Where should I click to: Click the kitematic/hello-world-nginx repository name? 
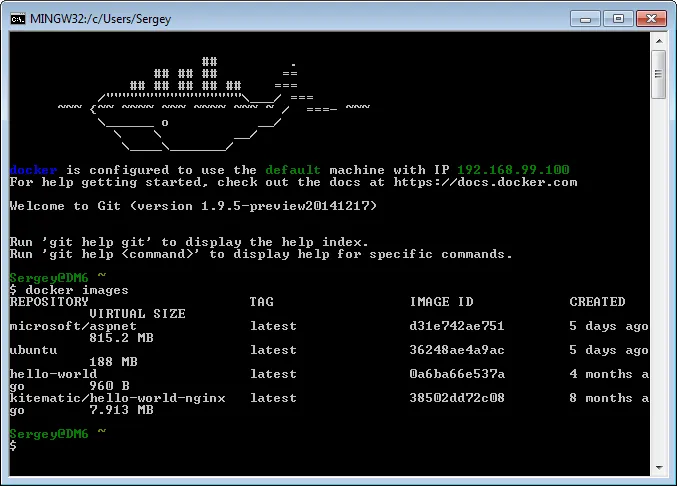117,398
